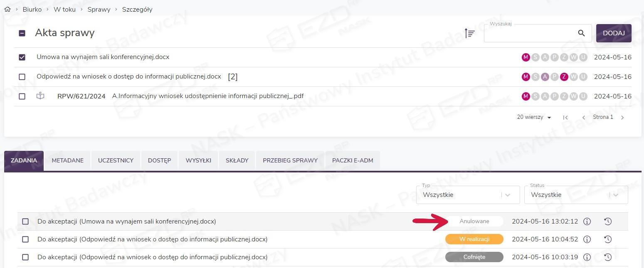644x268 pixels.
Task: Go to Sprawy in the breadcrumb
Action: point(99,9)
